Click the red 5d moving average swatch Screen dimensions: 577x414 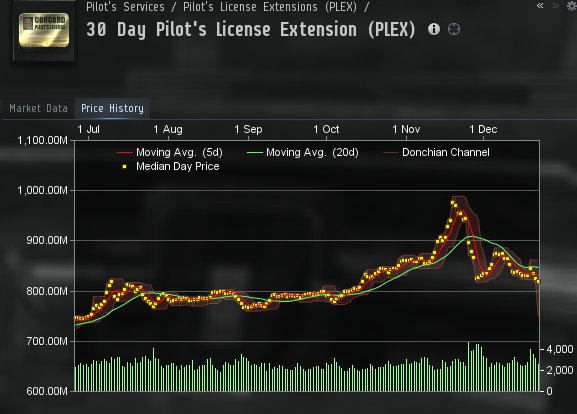tap(124, 152)
